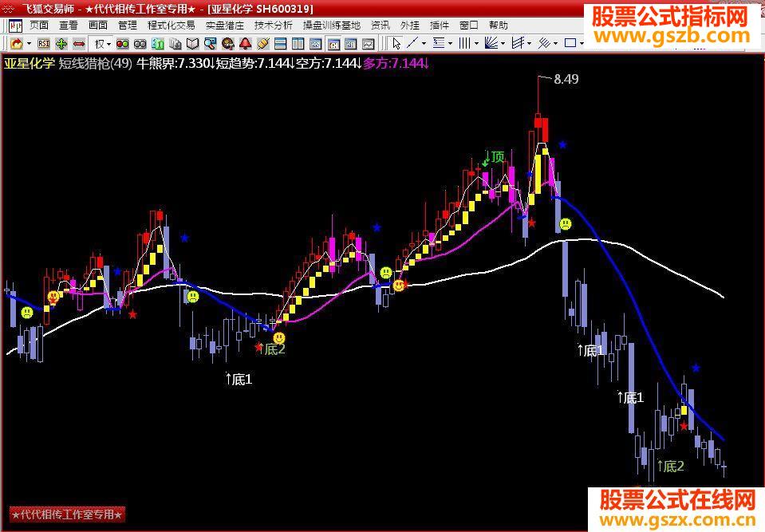
Task: Open the 资讯 menu
Action: click(x=380, y=26)
